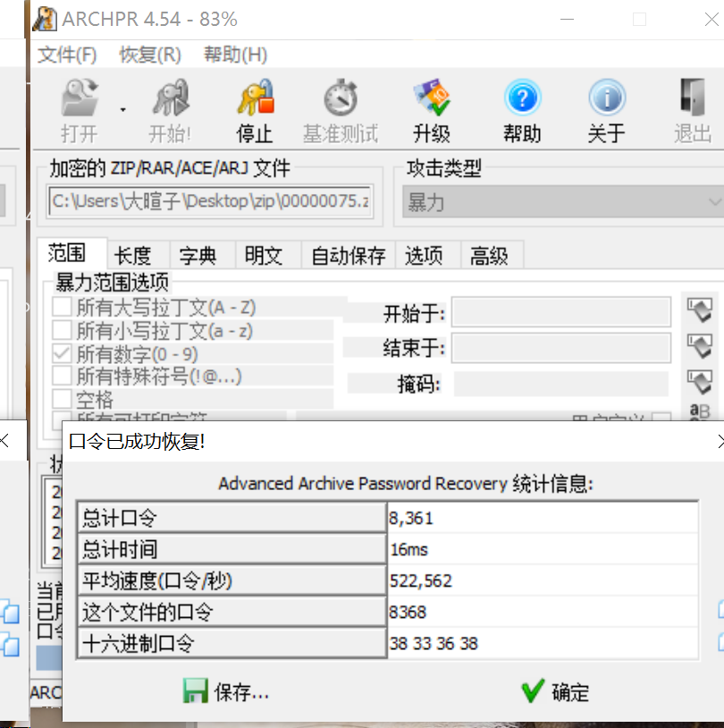Screen dimensions: 724x728
Task: Click the eraser icon beside 开始于
Action: click(x=700, y=310)
